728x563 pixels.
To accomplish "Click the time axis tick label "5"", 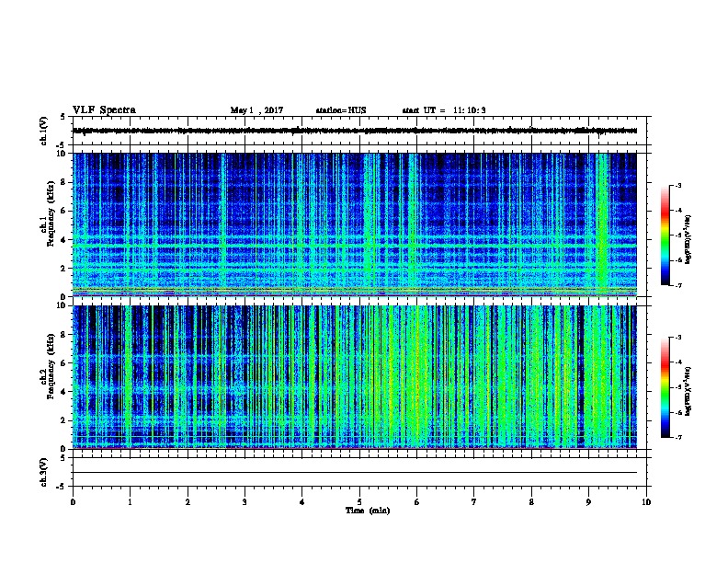I will (359, 502).
